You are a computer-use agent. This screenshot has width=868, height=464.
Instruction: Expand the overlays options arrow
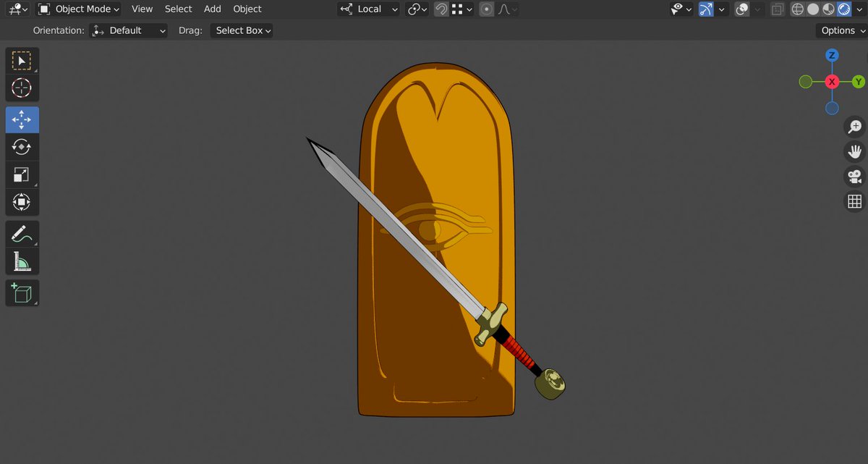click(757, 9)
